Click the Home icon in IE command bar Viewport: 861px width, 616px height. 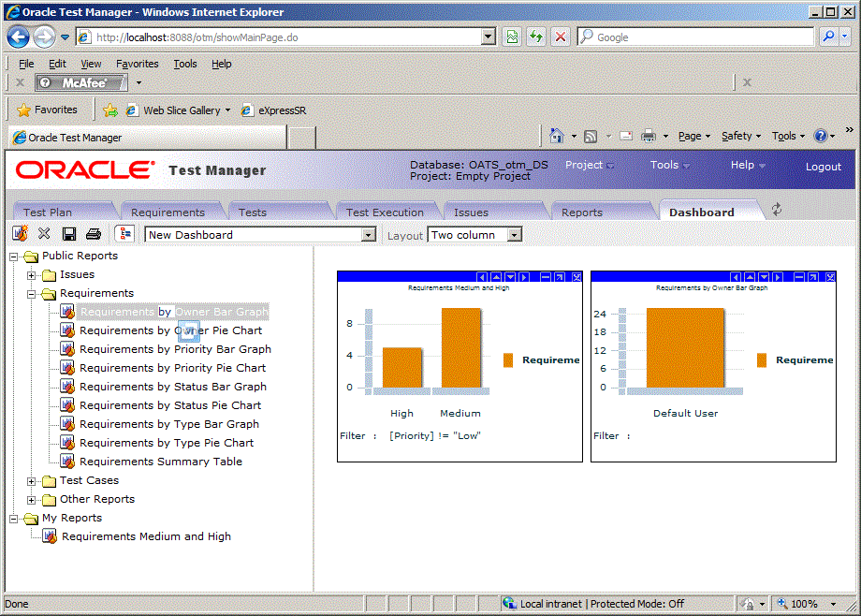(556, 136)
